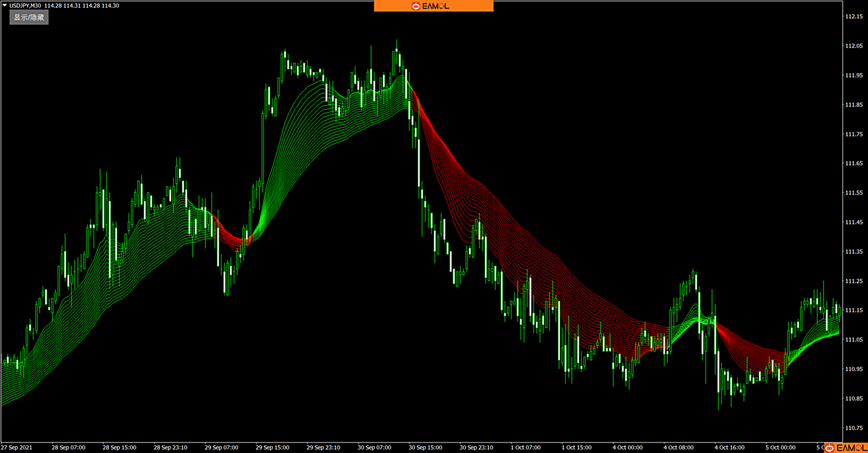Click the USDJPY,M30 symbol label
Viewport: 868px width, 453px height.
25,6
